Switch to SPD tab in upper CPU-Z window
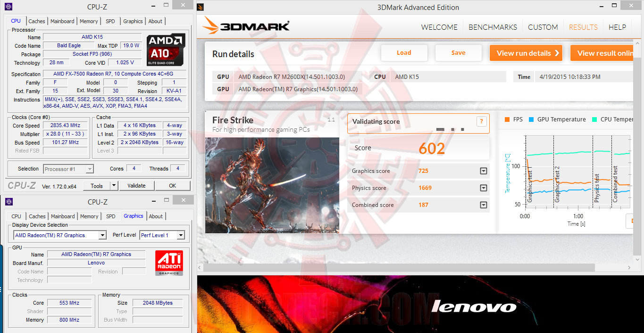Viewport: 644px width, 333px height. (110, 21)
